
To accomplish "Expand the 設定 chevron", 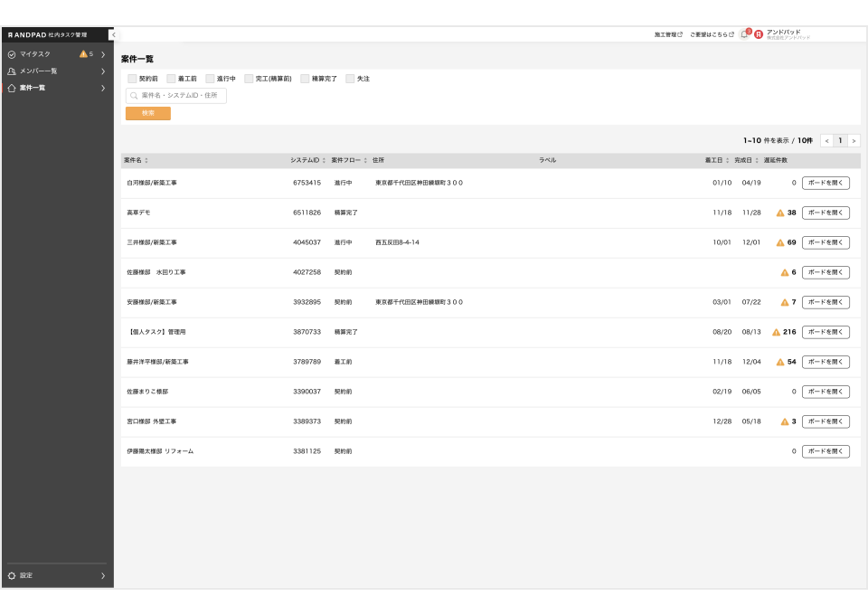I will click(103, 576).
